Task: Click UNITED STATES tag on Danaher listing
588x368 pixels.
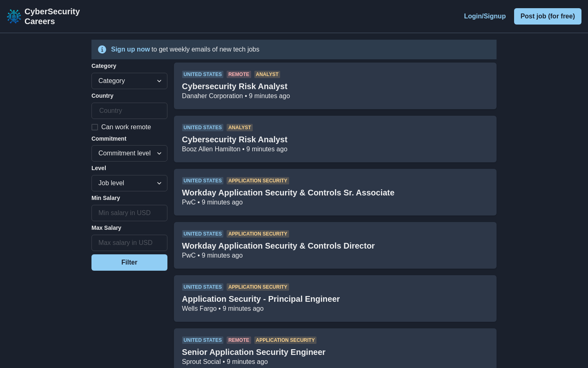Action: (x=203, y=74)
